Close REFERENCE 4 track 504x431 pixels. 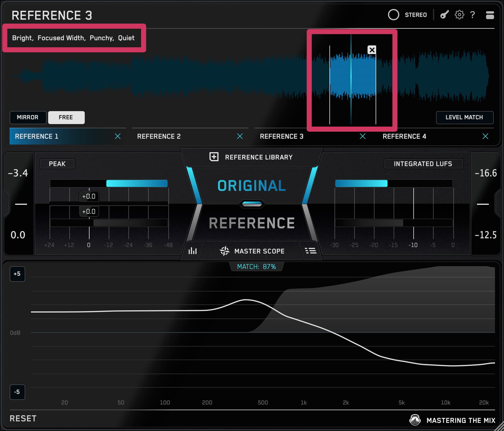tap(485, 136)
